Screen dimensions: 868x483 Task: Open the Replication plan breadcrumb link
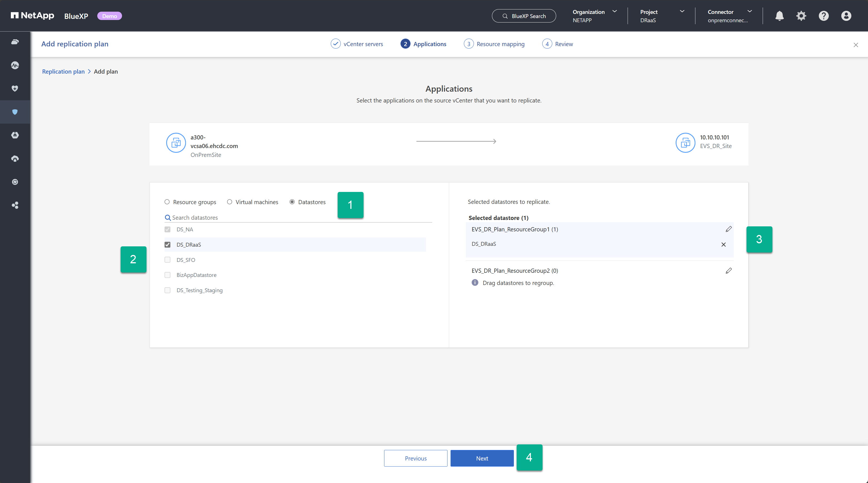point(63,71)
